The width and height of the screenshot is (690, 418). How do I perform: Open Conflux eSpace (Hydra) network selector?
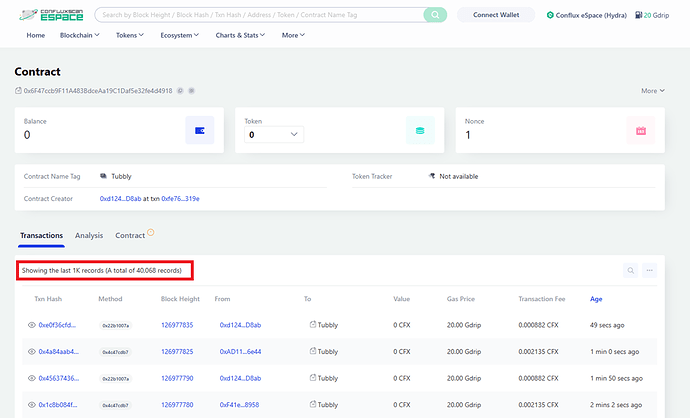click(x=587, y=15)
